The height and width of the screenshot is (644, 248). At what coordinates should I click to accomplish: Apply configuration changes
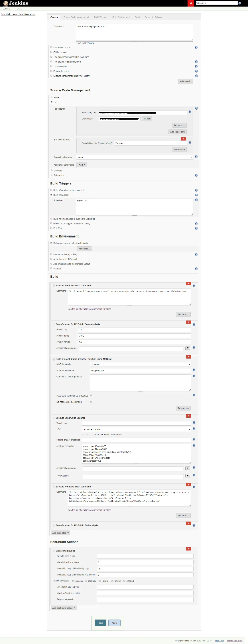(x=114, y=623)
